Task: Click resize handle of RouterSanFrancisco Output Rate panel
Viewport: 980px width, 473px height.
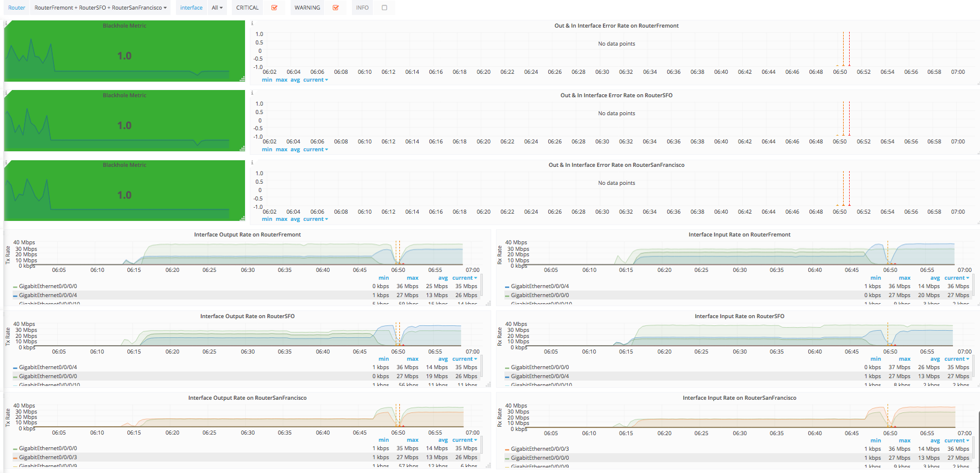Action: point(488,465)
